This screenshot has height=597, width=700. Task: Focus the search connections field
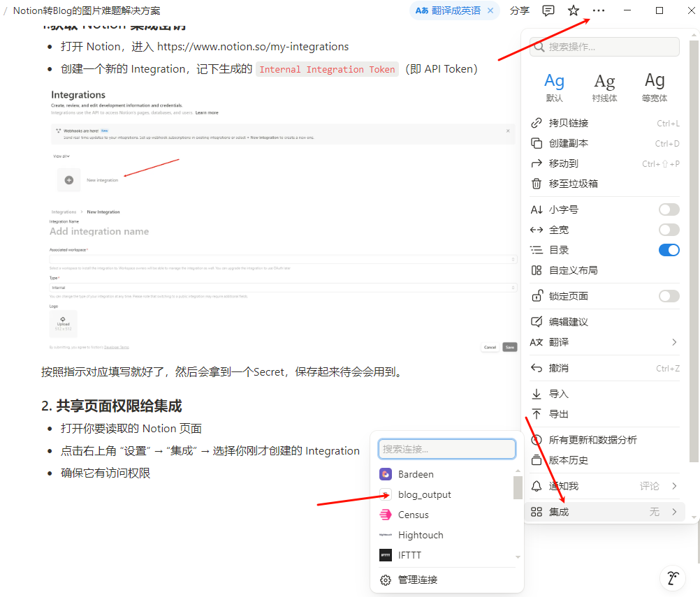pyautogui.click(x=447, y=449)
